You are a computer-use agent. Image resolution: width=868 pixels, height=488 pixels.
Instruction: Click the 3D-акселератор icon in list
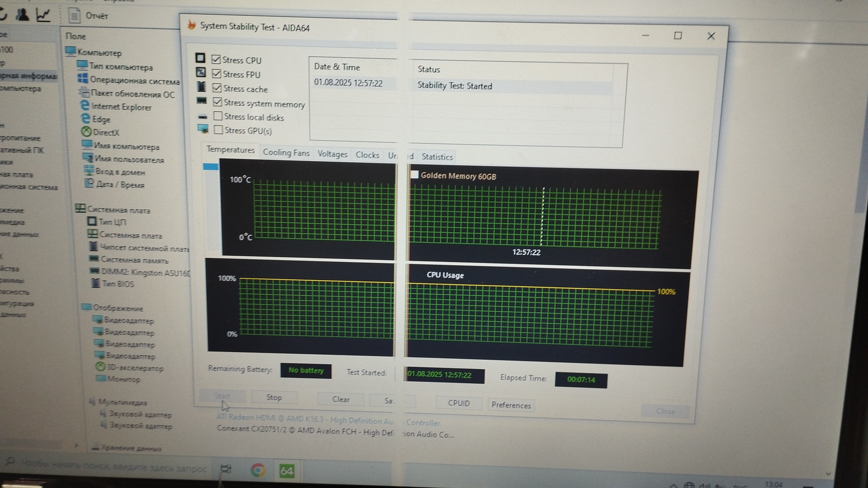[100, 367]
